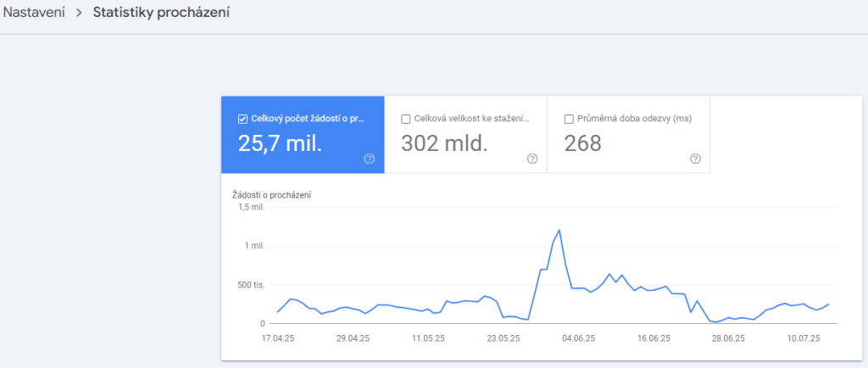Open help icon on average response time card
Viewport: 868px width, 368px height.
point(695,159)
